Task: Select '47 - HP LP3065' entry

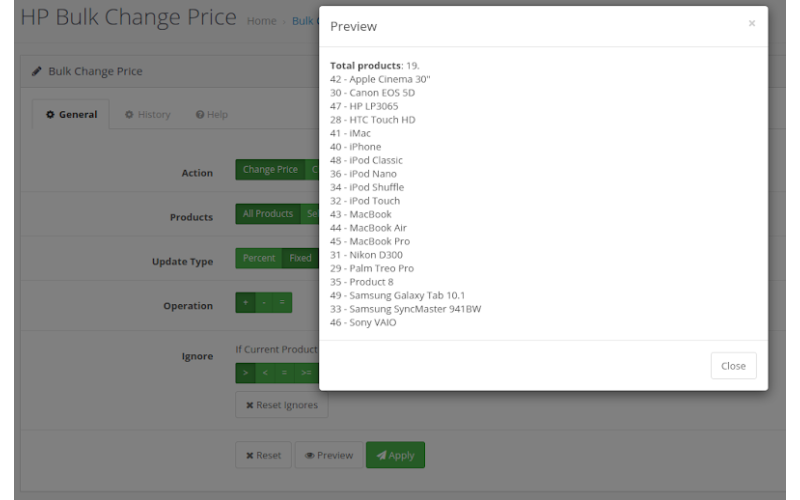Action: pos(364,106)
